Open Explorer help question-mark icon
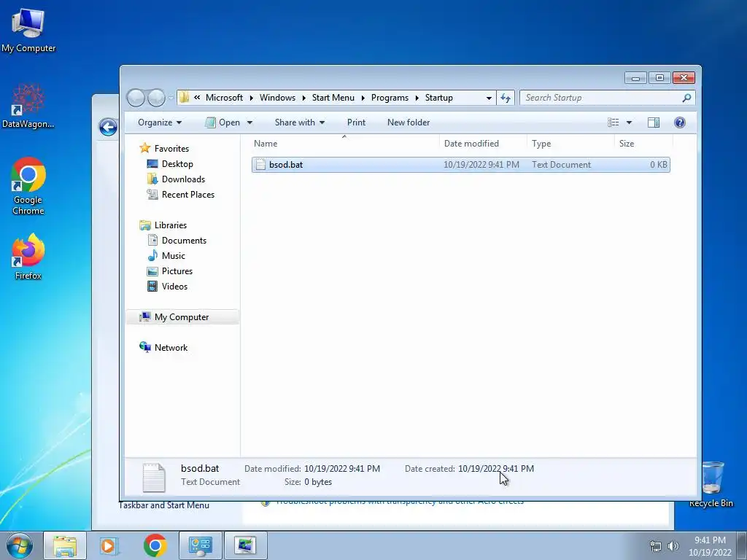747x560 pixels. (x=680, y=122)
